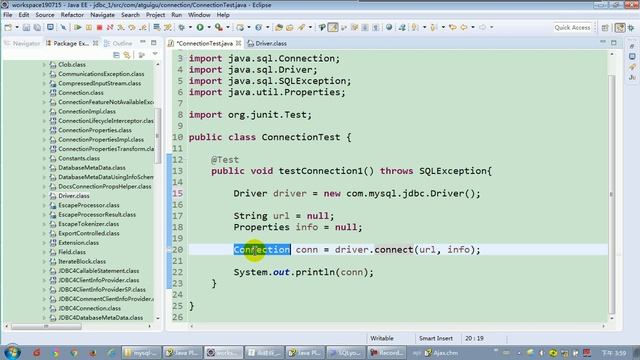Toggle Link with Editor in Package Explorer

(x=127, y=55)
